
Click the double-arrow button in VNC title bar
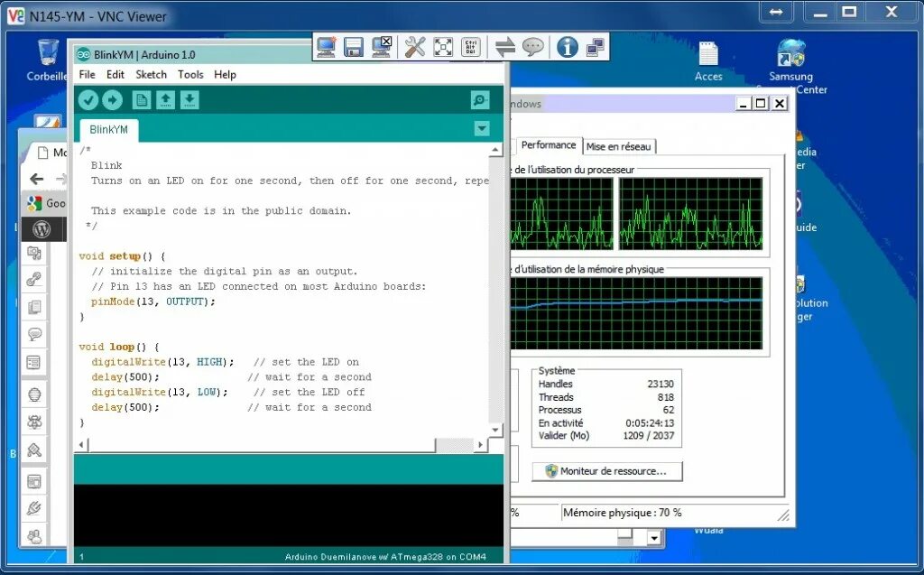[777, 12]
